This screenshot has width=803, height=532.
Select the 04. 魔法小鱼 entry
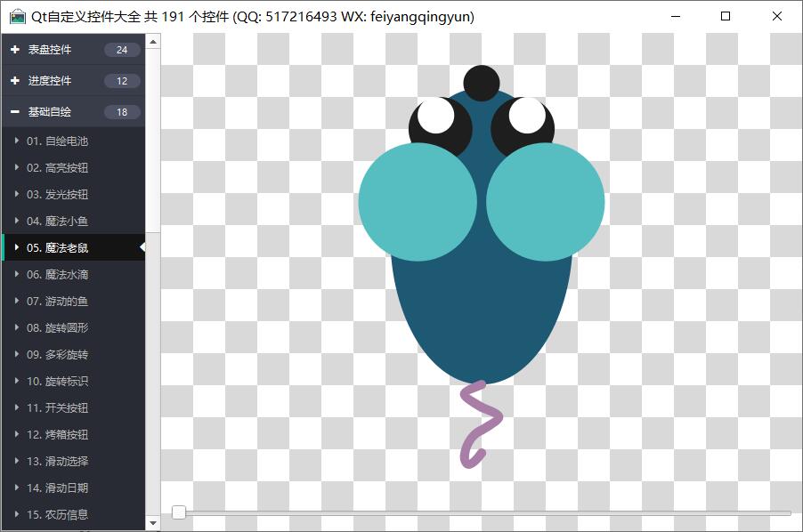coord(57,221)
